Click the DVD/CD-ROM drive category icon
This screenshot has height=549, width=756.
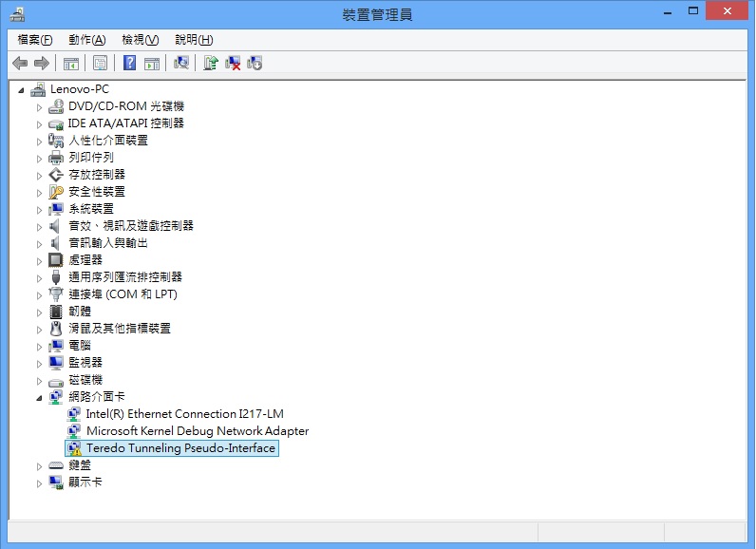[x=56, y=106]
